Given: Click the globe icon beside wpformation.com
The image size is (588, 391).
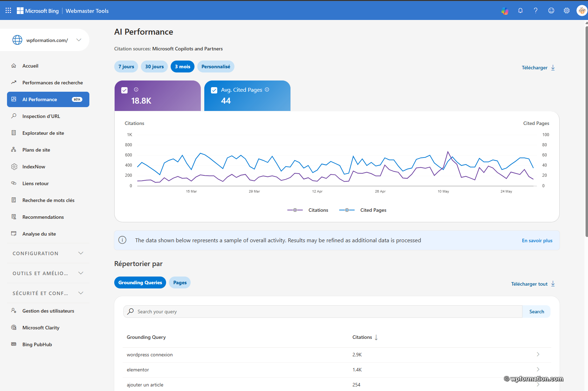Looking at the screenshot, I should point(17,40).
